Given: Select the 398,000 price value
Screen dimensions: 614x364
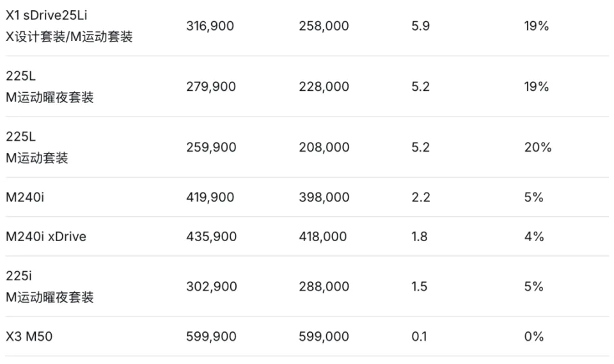Looking at the screenshot, I should (324, 197).
